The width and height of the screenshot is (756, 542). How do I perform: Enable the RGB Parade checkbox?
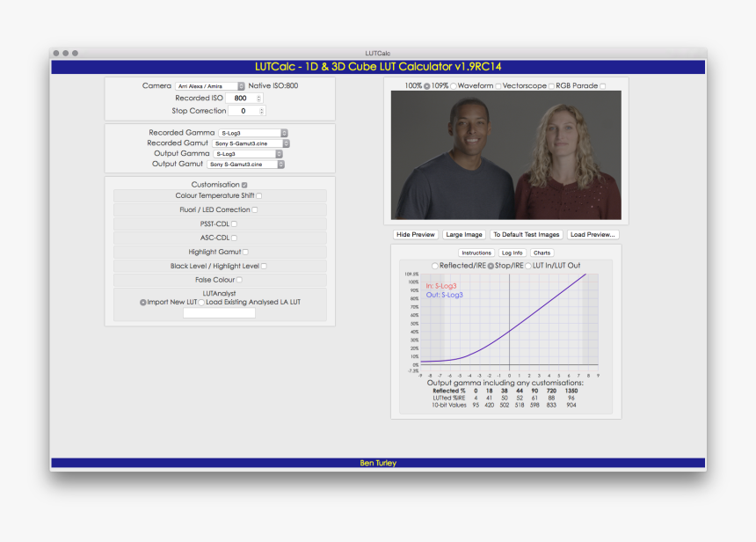602,86
